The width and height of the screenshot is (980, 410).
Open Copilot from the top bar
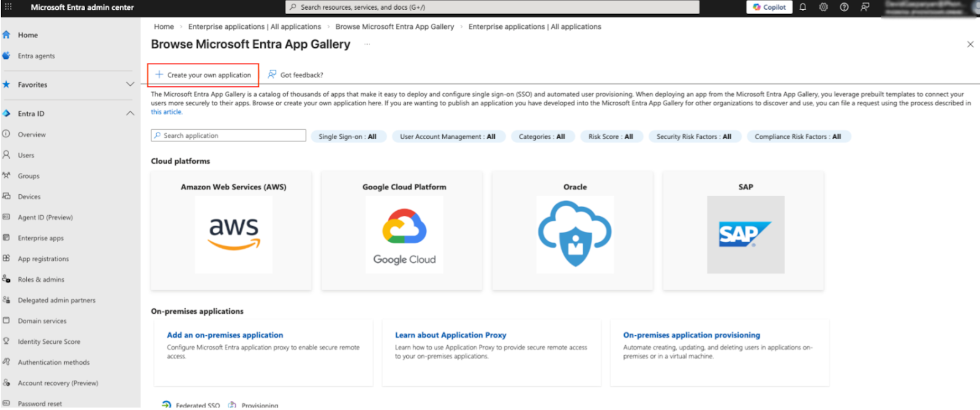click(769, 7)
